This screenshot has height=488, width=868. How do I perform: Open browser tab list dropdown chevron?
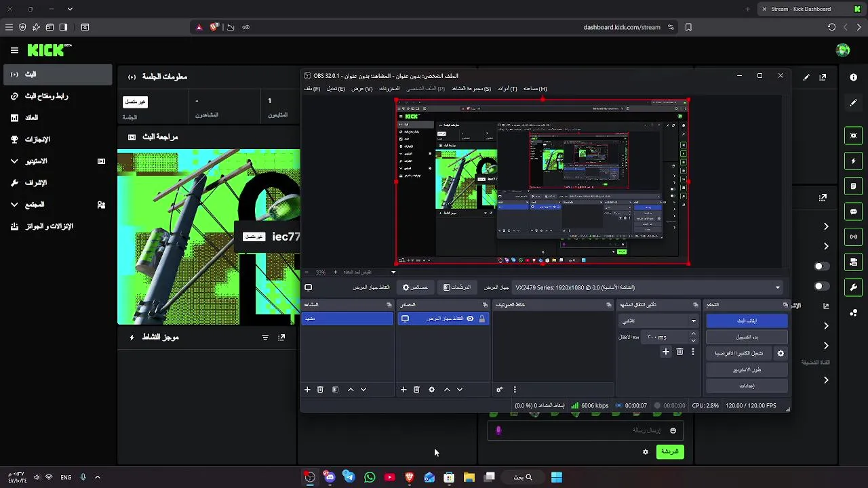70,9
